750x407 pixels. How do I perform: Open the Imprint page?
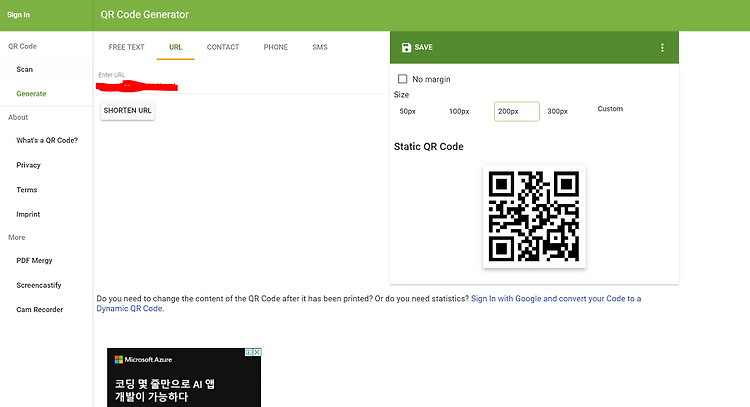tap(28, 214)
